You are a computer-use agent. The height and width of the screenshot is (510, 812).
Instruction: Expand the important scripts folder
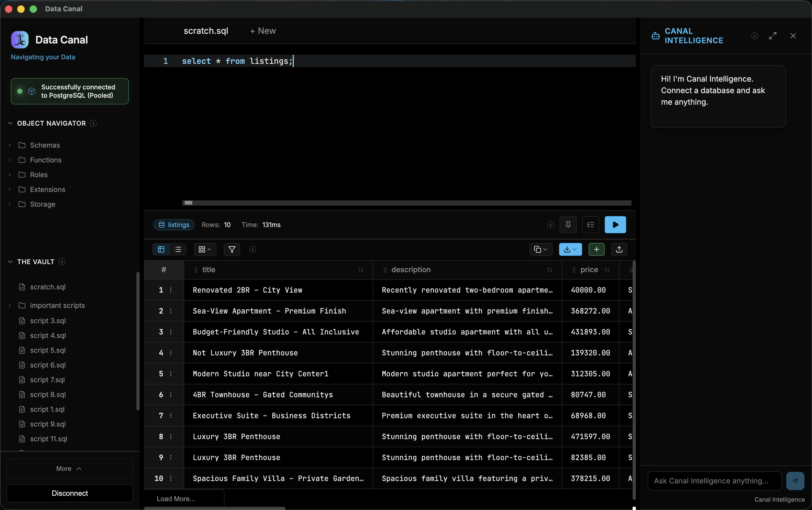[9, 305]
